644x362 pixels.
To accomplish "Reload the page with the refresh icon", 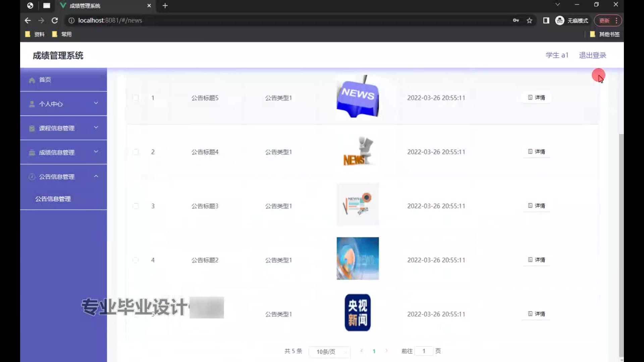I will (x=55, y=20).
